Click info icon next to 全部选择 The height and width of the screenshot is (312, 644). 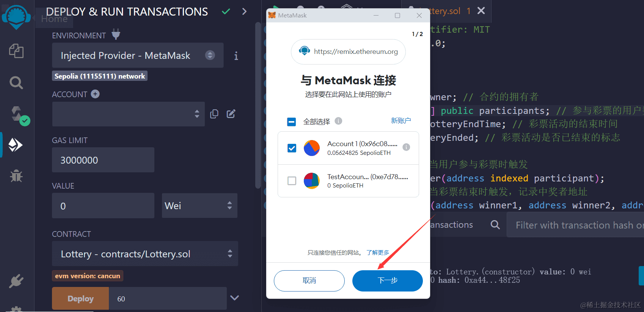pyautogui.click(x=338, y=121)
